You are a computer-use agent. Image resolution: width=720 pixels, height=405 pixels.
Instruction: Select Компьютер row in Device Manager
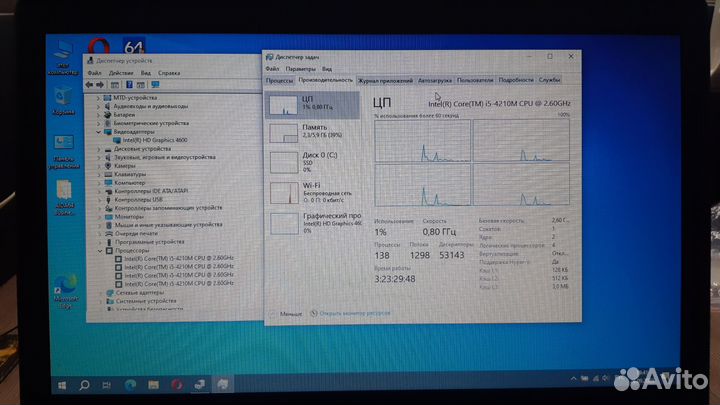pyautogui.click(x=129, y=183)
